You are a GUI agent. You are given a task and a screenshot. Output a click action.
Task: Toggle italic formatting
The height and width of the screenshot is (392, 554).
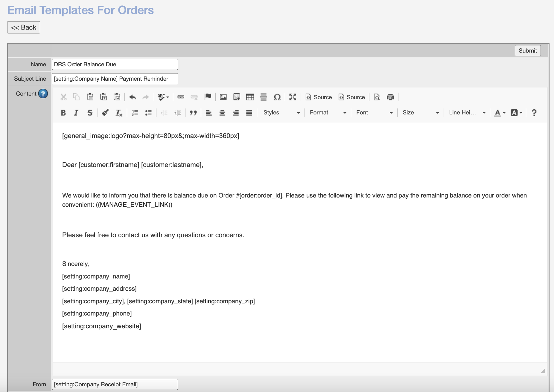76,113
